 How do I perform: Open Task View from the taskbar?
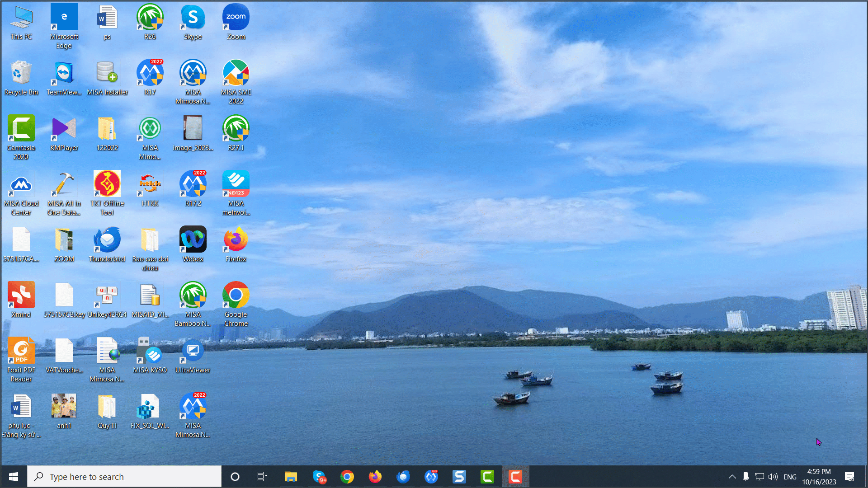(262, 477)
